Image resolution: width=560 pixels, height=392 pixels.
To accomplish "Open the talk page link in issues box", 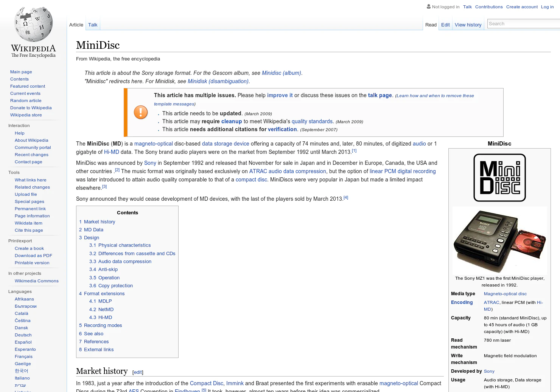I will pyautogui.click(x=380, y=95).
